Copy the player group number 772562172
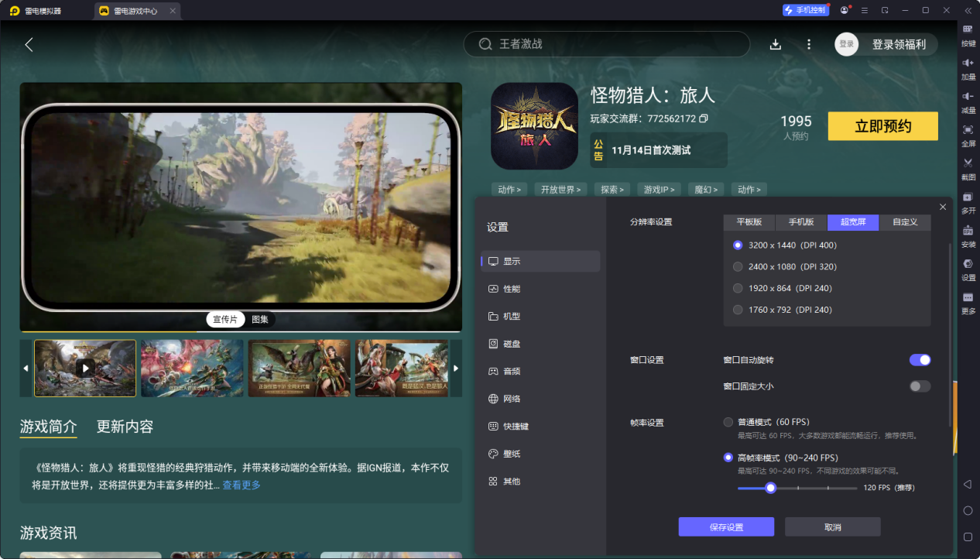 pyautogui.click(x=704, y=118)
